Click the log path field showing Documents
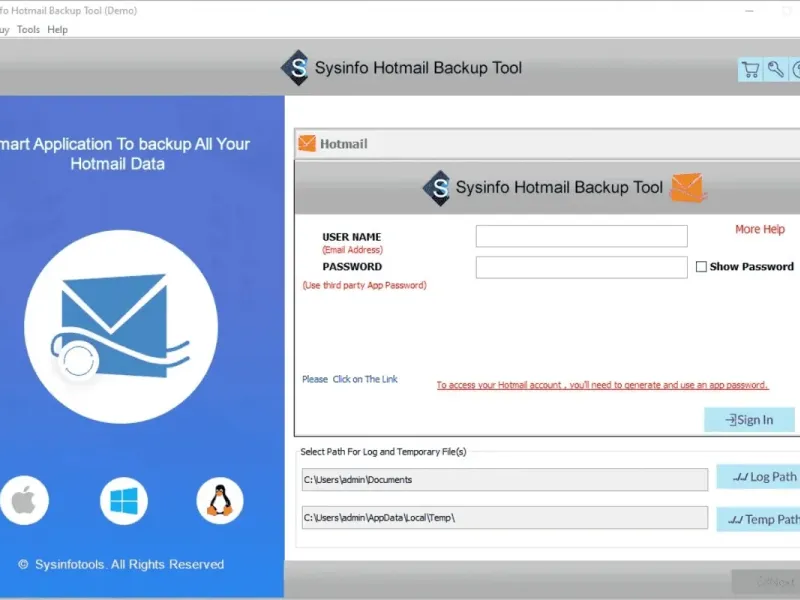Viewport: 800px width, 600px height. [505, 480]
